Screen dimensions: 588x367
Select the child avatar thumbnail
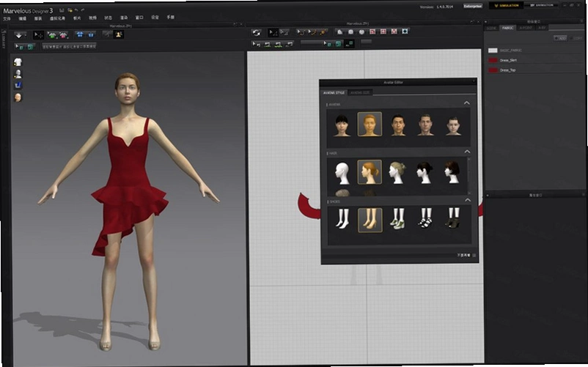tap(453, 125)
